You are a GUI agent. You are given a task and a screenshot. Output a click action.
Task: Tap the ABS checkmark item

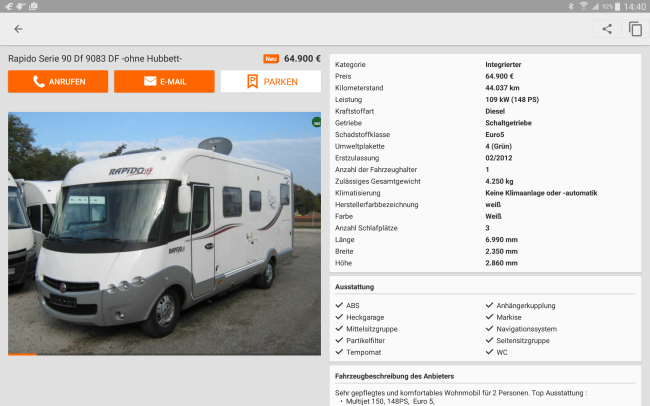pos(347,305)
